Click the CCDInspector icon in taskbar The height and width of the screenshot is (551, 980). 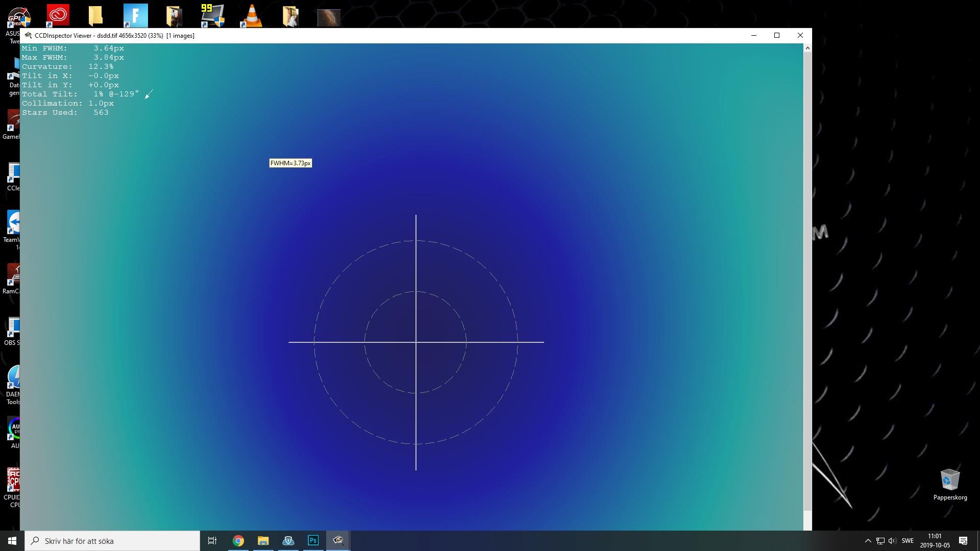[338, 540]
